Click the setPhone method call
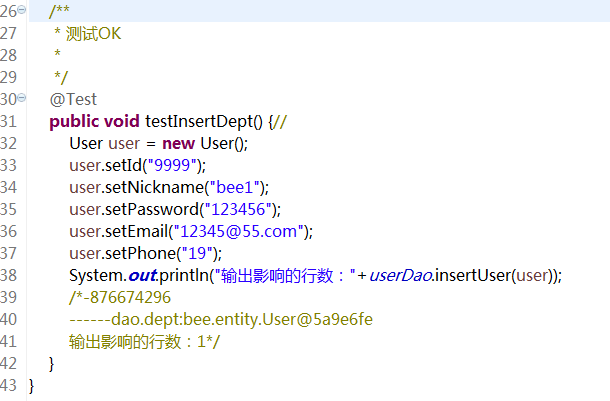 (x=141, y=254)
